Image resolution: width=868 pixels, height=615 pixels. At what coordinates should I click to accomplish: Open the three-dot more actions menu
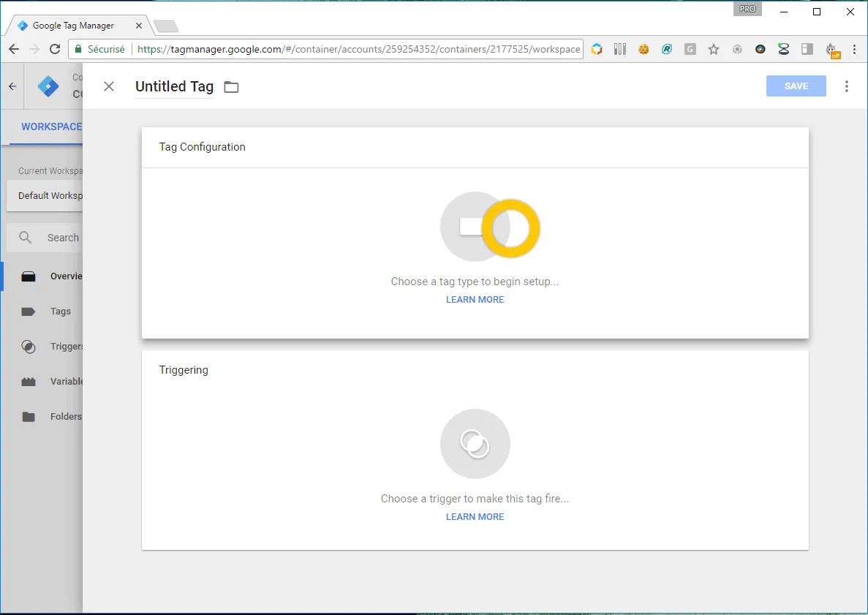(x=847, y=86)
